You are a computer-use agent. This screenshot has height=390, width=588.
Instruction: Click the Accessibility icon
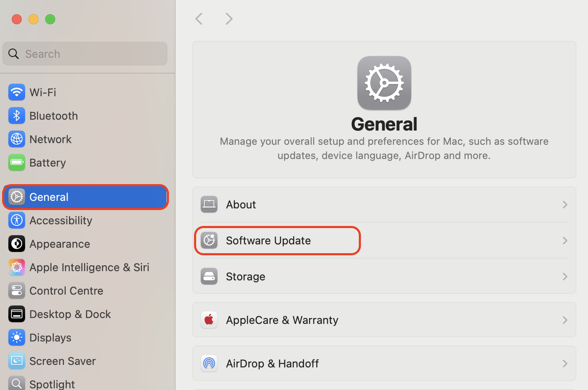[x=17, y=220]
